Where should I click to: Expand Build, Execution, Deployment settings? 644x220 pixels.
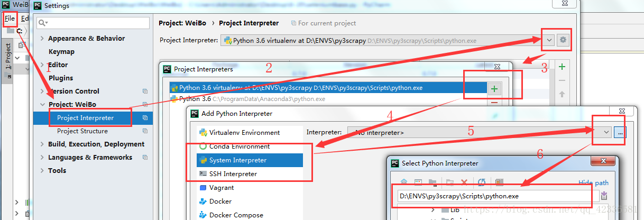(42, 144)
